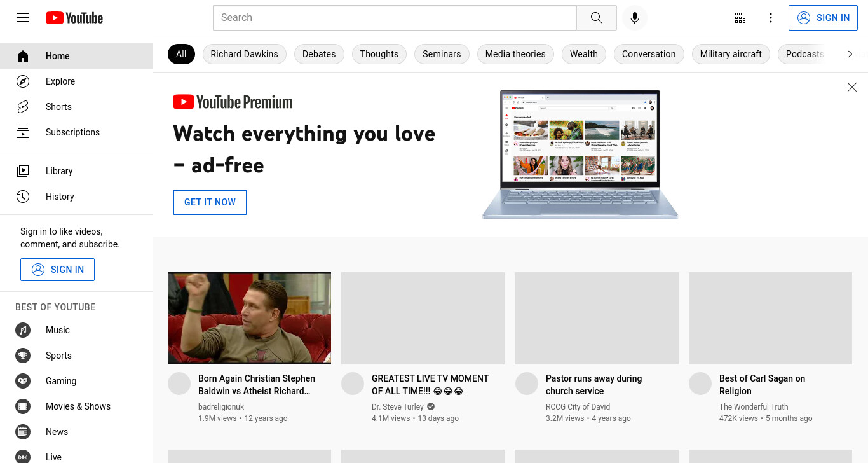Screen dimensions: 868x463
Task: Click the premium laptop promo image
Action: click(580, 155)
